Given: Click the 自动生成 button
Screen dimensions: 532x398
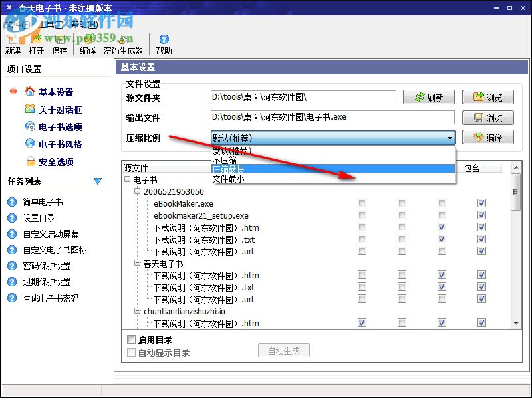Looking at the screenshot, I should point(284,350).
